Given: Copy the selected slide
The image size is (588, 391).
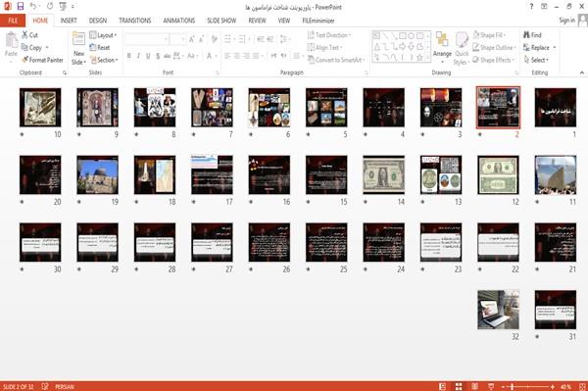Looking at the screenshot, I should [31, 48].
